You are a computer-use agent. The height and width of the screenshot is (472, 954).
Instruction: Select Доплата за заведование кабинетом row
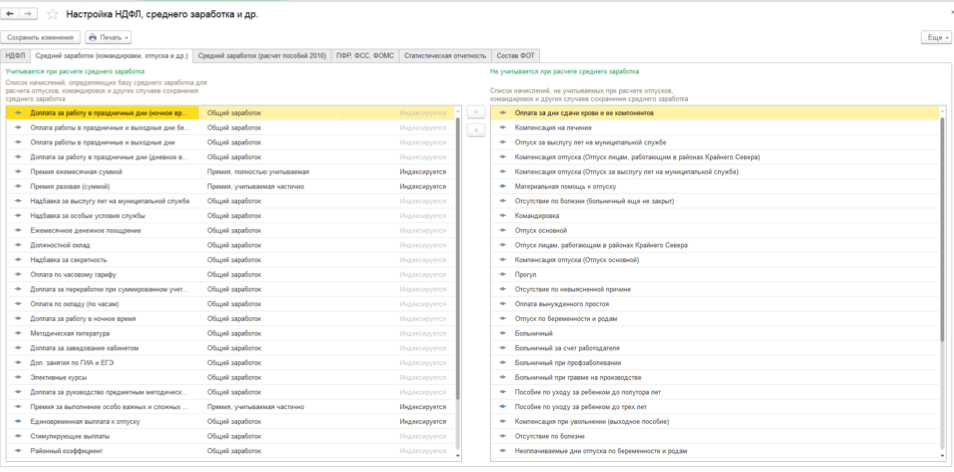[x=230, y=348]
